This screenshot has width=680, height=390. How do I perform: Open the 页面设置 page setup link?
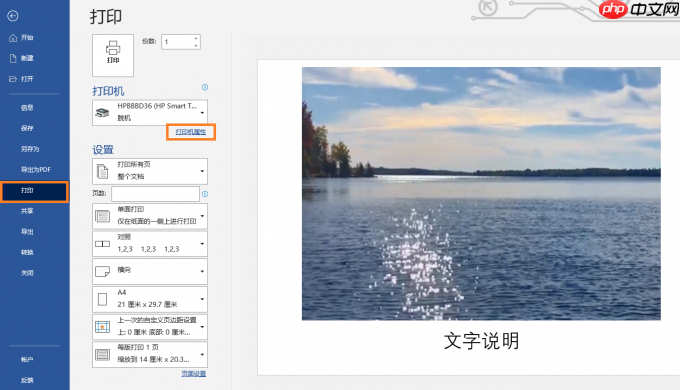pyautogui.click(x=194, y=374)
